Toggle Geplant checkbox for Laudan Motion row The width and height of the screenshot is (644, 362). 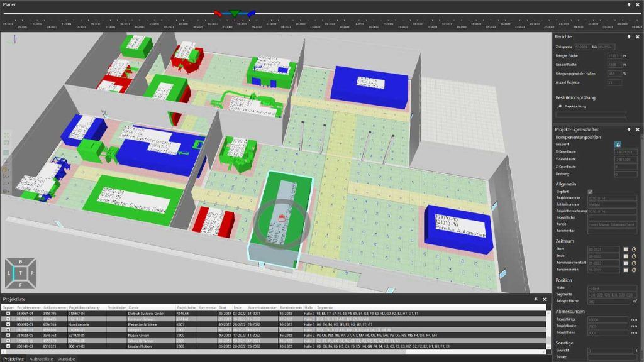click(8, 346)
